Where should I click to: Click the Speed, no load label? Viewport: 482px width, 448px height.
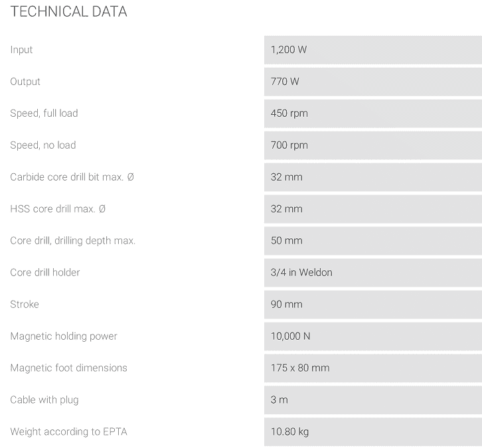pos(43,145)
